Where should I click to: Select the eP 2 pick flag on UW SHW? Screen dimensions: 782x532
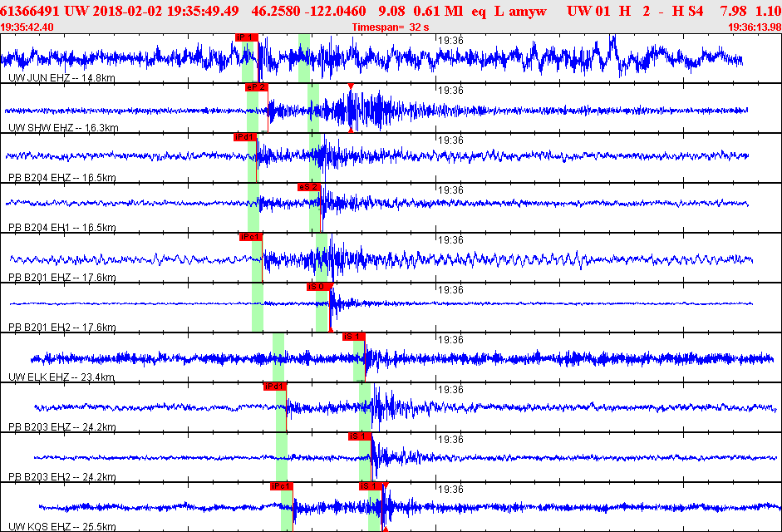(x=255, y=86)
